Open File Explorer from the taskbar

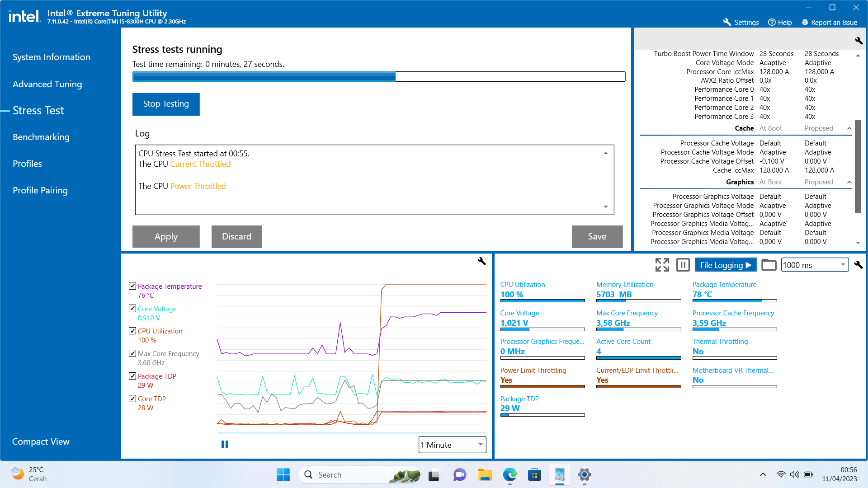[x=485, y=474]
